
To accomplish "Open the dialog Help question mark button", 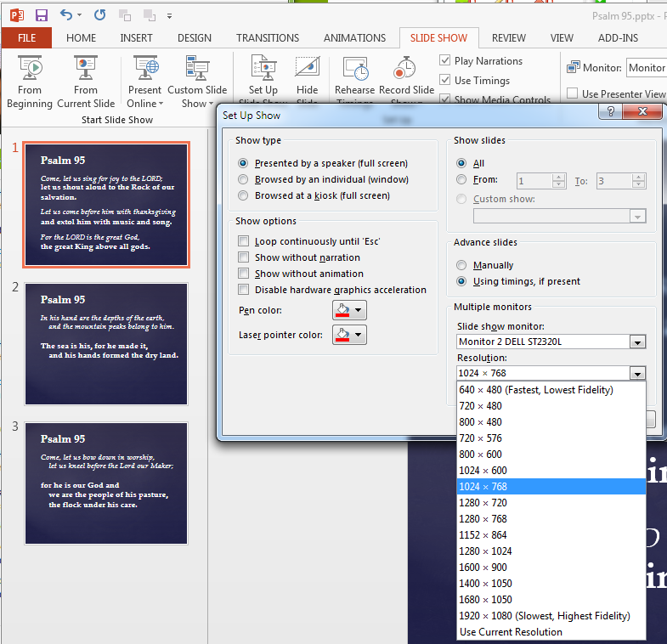I will 610,111.
